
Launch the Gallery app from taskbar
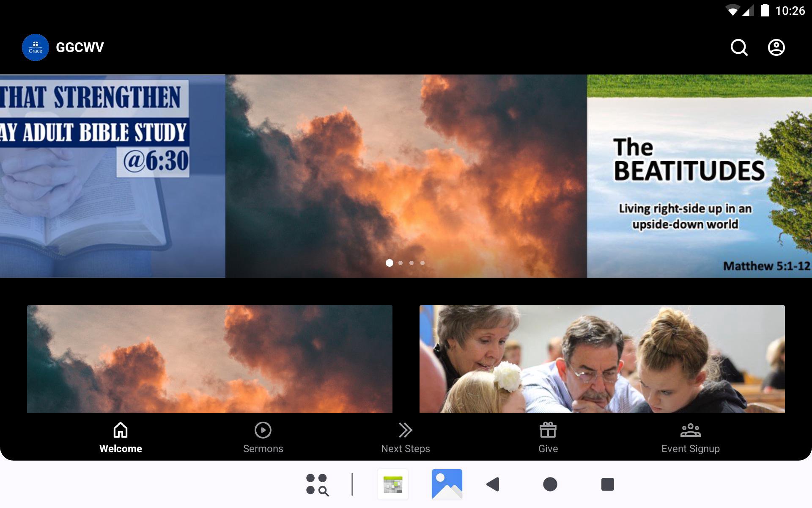click(x=447, y=484)
